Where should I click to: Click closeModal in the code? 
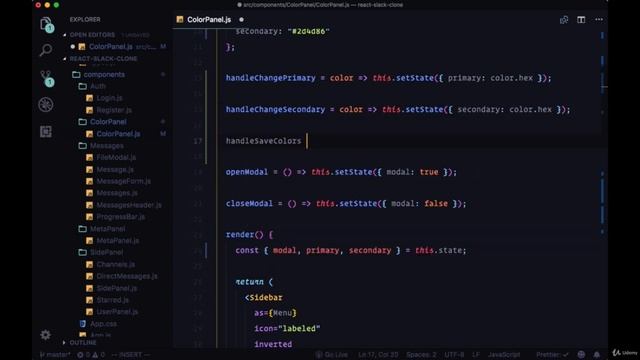click(249, 203)
